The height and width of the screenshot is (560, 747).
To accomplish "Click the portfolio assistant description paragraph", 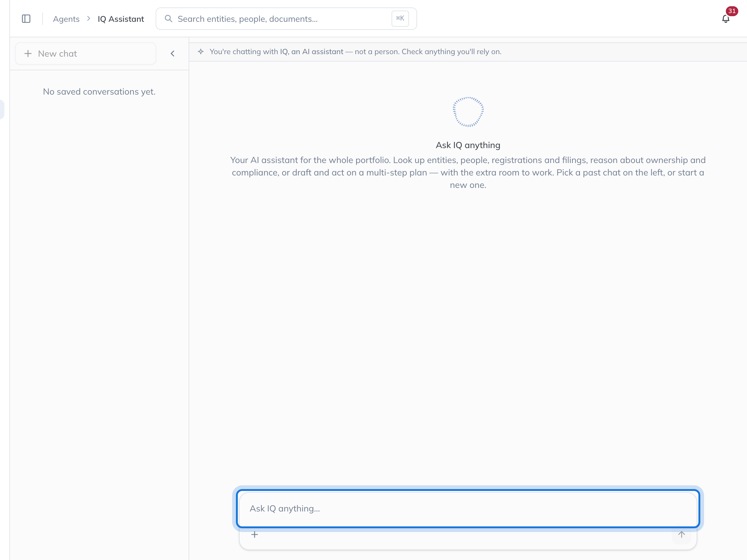I will (x=468, y=172).
